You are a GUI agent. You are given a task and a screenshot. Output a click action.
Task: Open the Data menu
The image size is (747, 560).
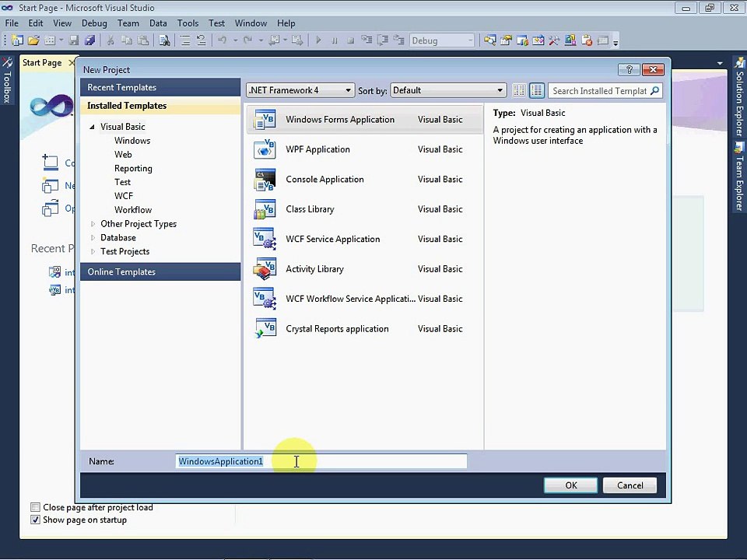158,23
